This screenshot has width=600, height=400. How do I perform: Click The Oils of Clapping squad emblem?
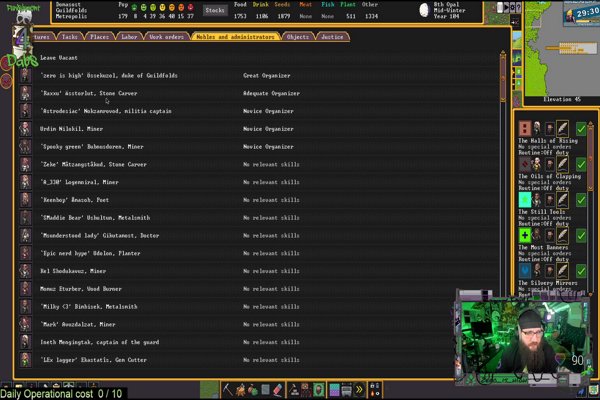click(525, 164)
